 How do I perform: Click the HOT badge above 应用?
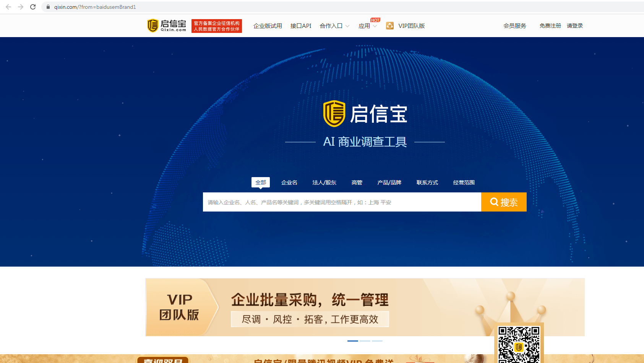click(375, 20)
